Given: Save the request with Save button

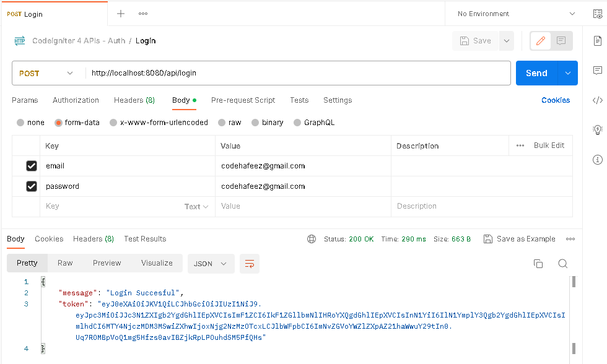Looking at the screenshot, I should [476, 41].
